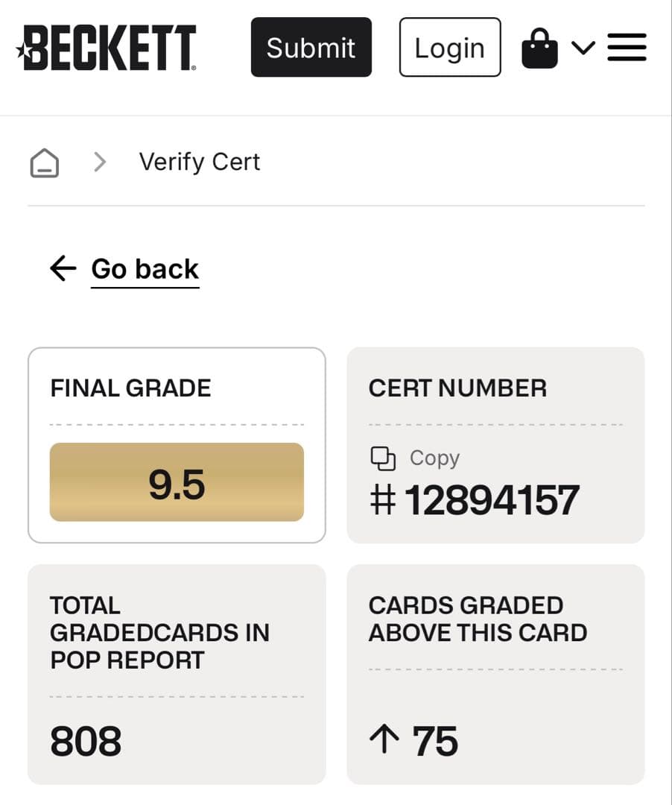Click the home breadcrumb icon
Screen dimensions: 672x805
point(45,162)
